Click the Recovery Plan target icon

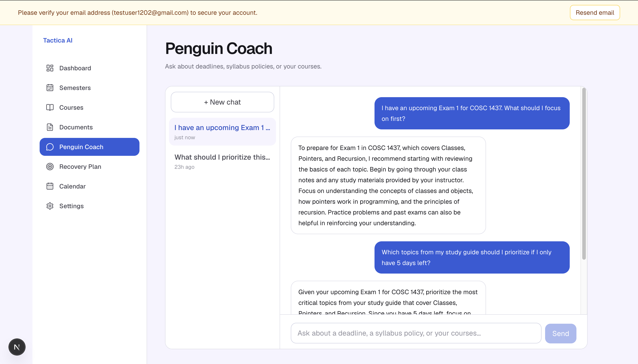tap(50, 167)
